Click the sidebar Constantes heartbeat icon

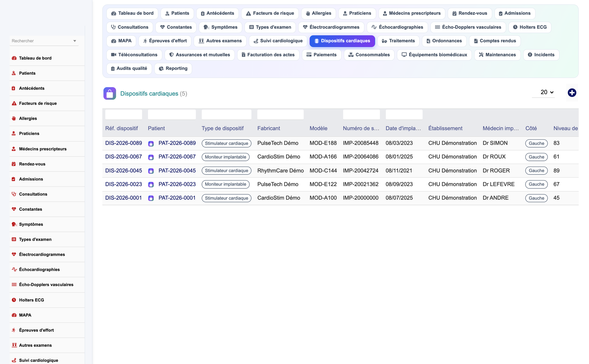[14, 209]
